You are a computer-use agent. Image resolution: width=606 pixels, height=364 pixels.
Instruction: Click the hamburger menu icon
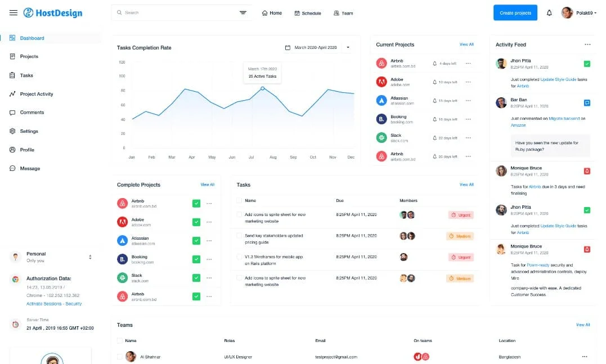pos(14,12)
